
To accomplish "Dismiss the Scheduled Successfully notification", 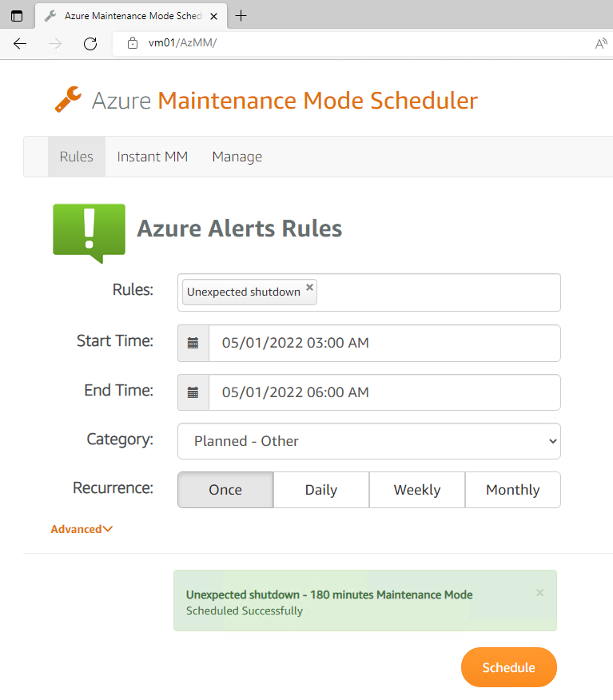I will point(539,593).
